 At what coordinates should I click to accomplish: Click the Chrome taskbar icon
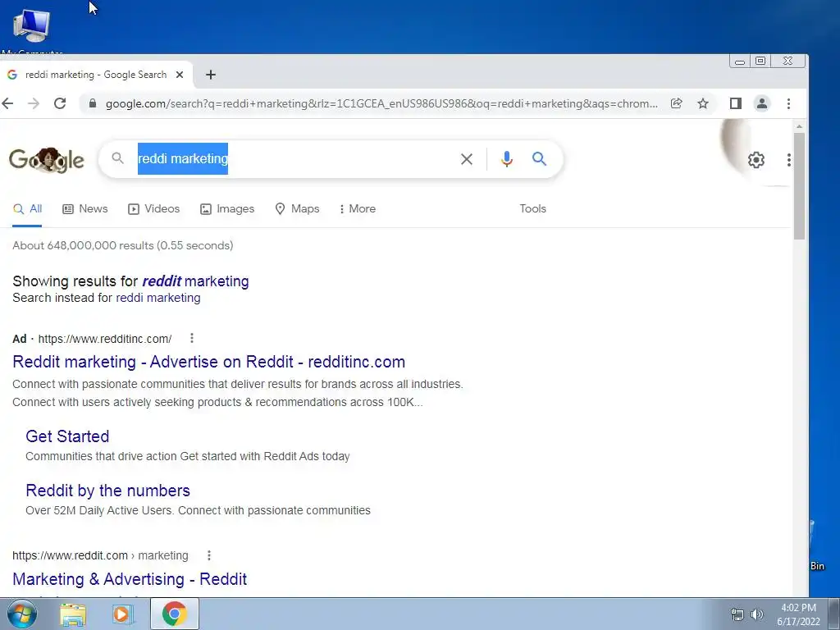[x=174, y=614]
